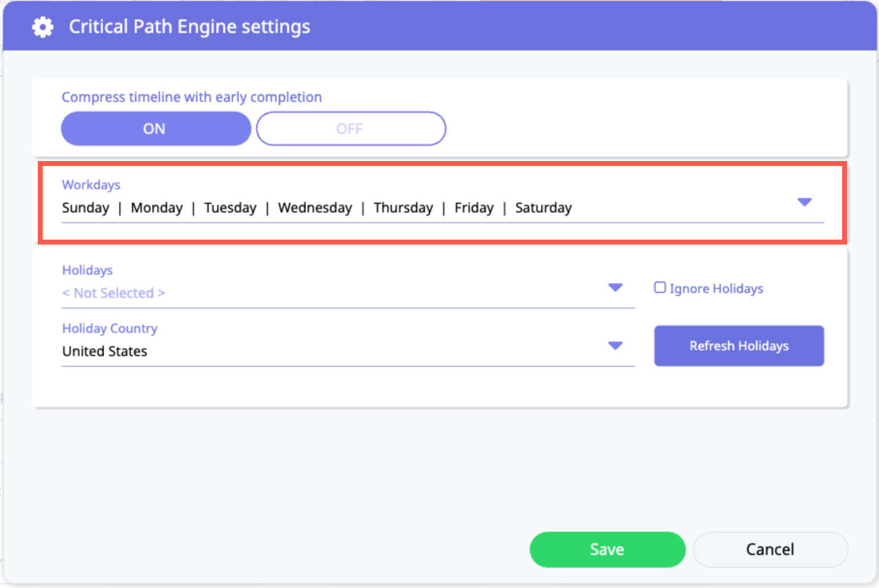
Task: Click the '< Not Selected >' holidays placeholder
Action: [x=114, y=293]
